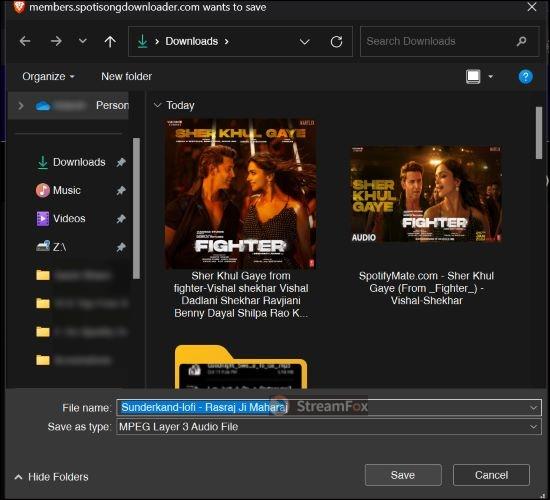Focus the Search Downloads field

(449, 41)
